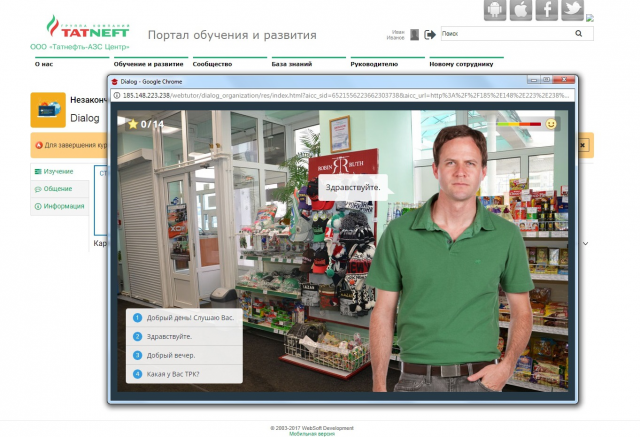Click 'ООО «Татнефть-АЗС Центр»' text
The image size is (640, 437).
[80, 47]
